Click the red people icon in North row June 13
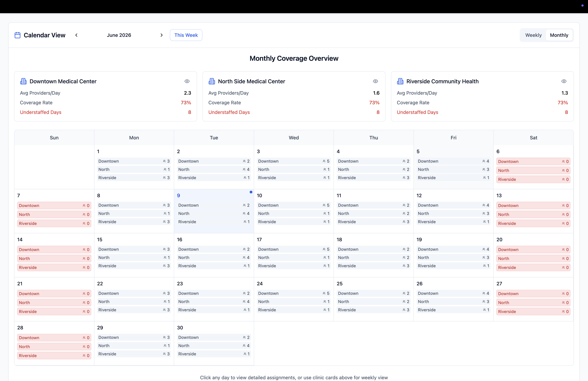 tap(563, 214)
